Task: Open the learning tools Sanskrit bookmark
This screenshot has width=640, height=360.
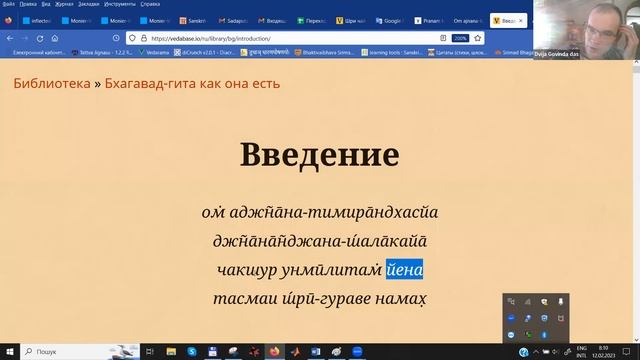Action: point(392,53)
